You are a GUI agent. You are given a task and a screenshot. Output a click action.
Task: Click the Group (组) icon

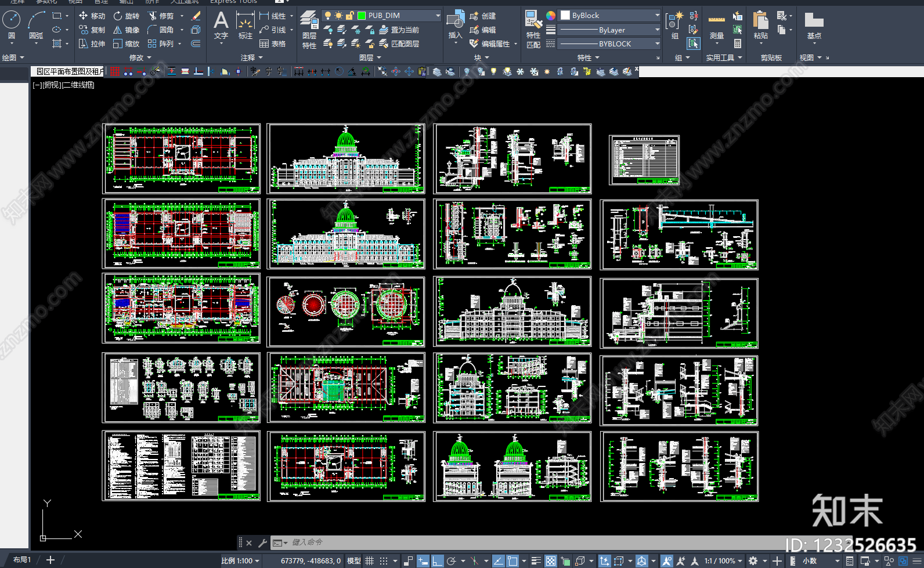(674, 26)
